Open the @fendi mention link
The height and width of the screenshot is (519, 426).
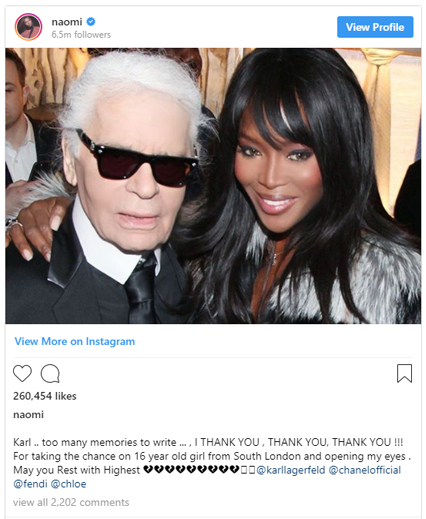(x=30, y=484)
